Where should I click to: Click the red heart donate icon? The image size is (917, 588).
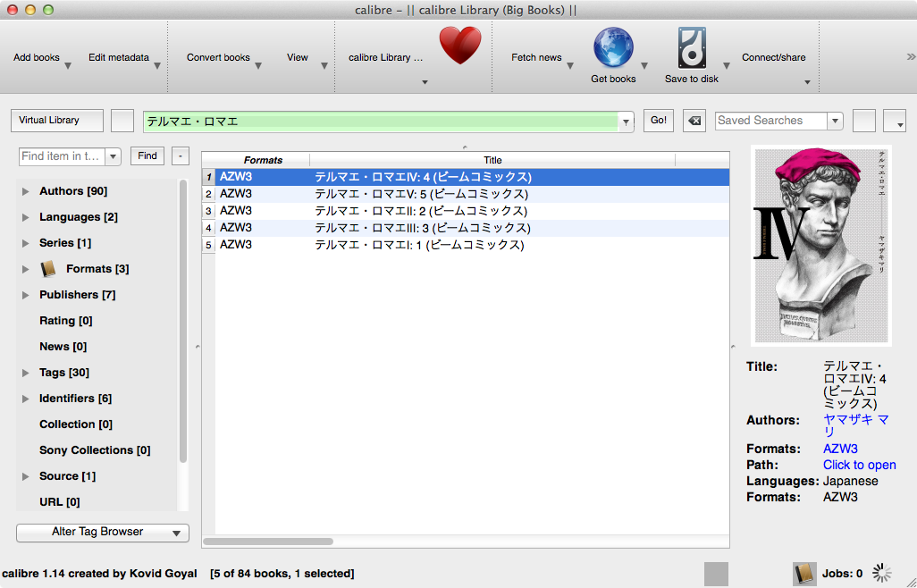point(460,46)
